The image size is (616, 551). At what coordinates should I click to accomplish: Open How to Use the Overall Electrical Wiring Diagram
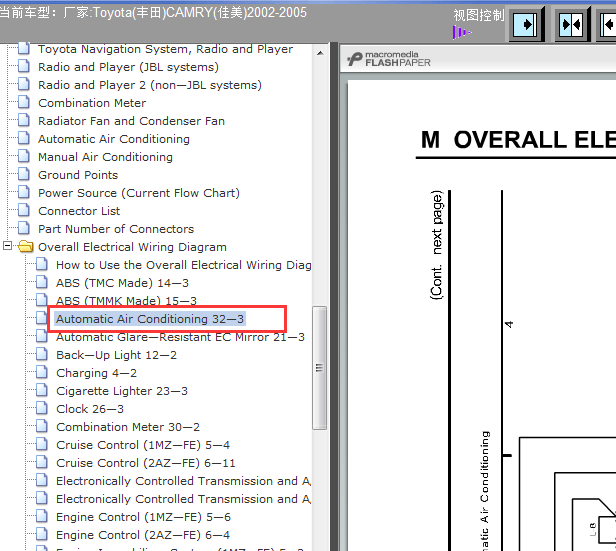click(183, 265)
